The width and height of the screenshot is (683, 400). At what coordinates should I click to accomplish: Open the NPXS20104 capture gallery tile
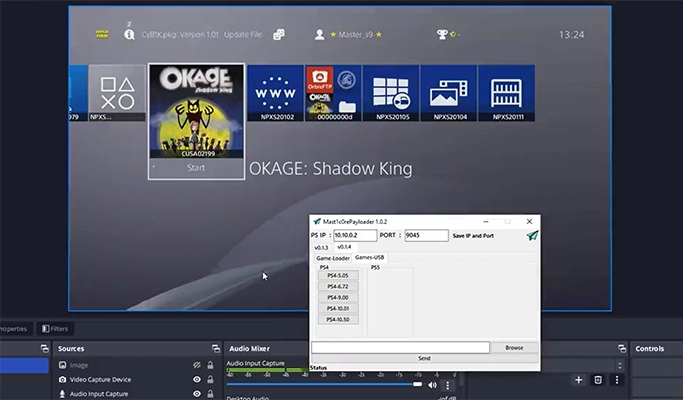pyautogui.click(x=449, y=93)
